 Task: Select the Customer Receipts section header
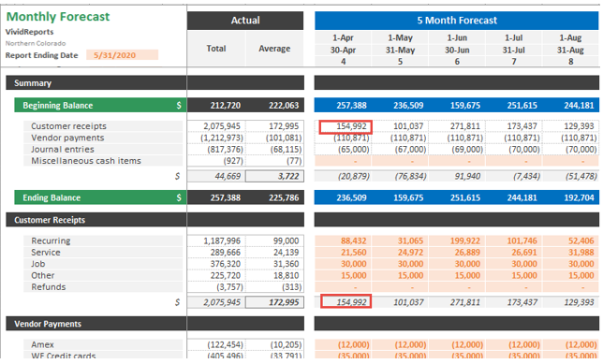(96, 220)
